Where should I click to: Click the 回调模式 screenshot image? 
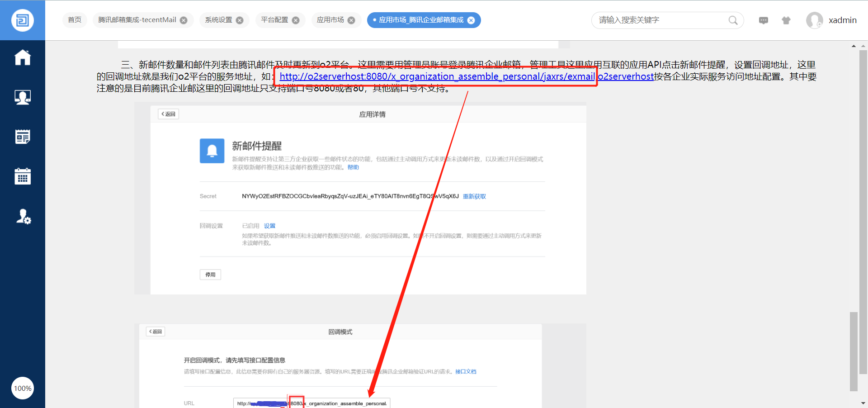(360, 365)
